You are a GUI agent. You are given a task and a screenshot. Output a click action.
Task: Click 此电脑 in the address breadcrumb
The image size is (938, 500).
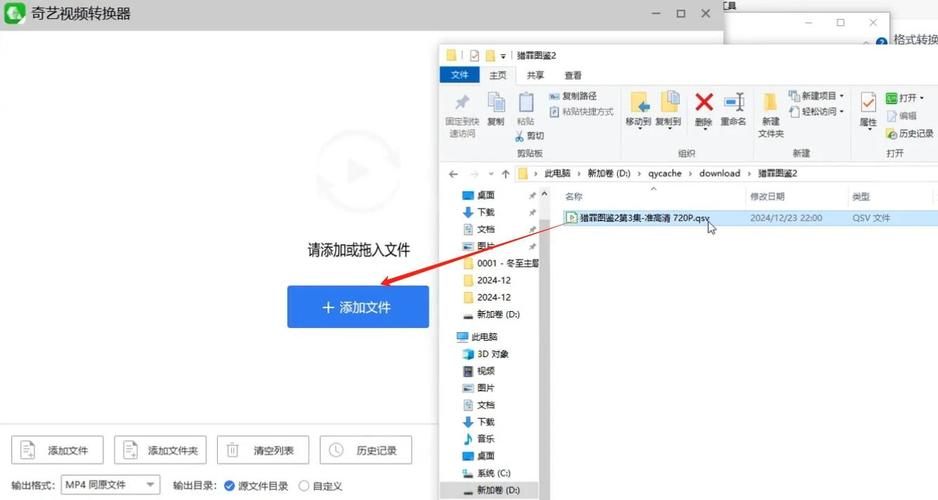pyautogui.click(x=557, y=173)
